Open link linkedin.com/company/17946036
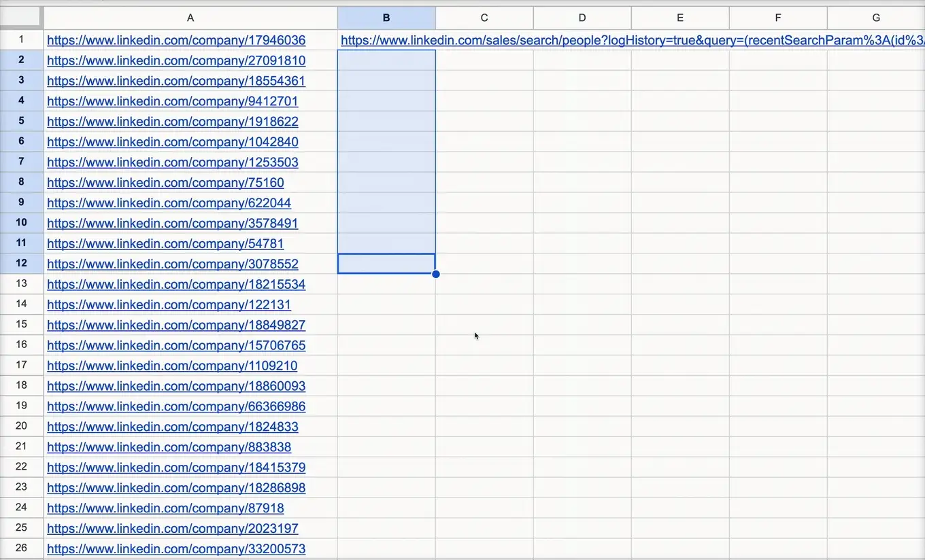 tap(176, 40)
